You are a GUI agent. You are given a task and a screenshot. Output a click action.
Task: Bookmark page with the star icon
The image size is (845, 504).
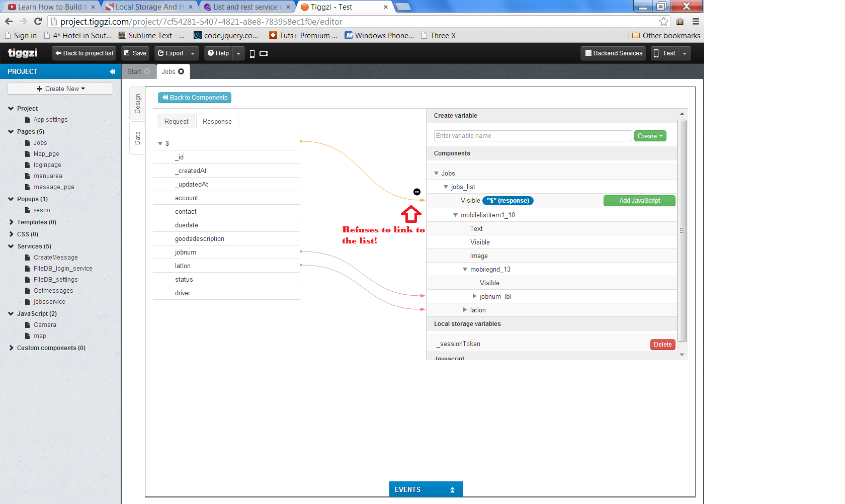[663, 22]
